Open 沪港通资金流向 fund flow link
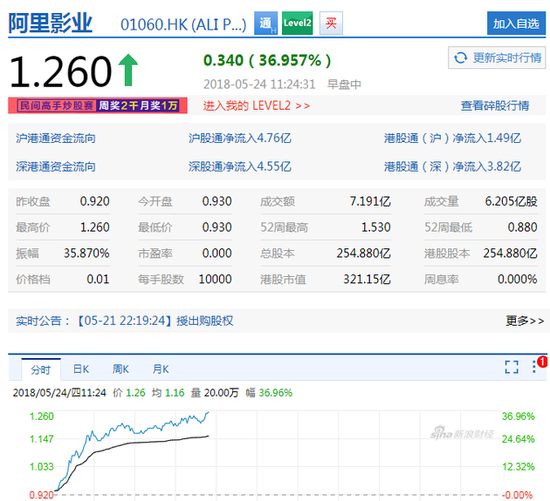Viewport: 550px width, 501px height. click(x=55, y=138)
